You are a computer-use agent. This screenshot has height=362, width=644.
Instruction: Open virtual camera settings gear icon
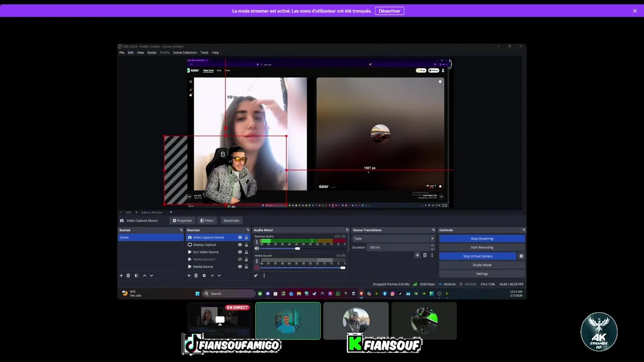point(521,256)
